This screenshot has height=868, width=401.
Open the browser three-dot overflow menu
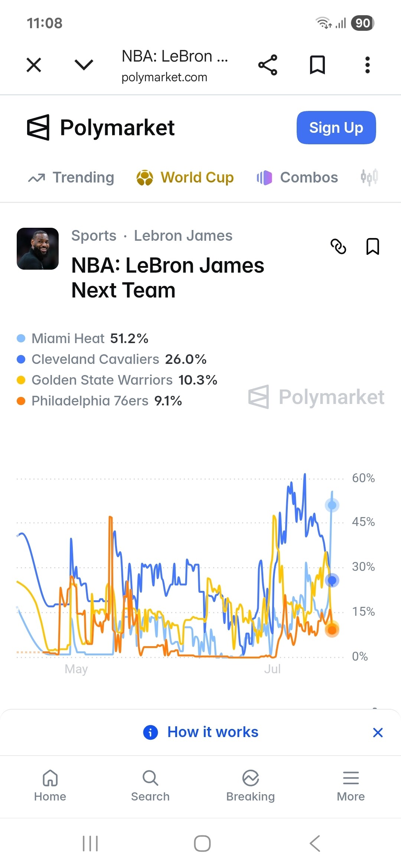point(367,65)
